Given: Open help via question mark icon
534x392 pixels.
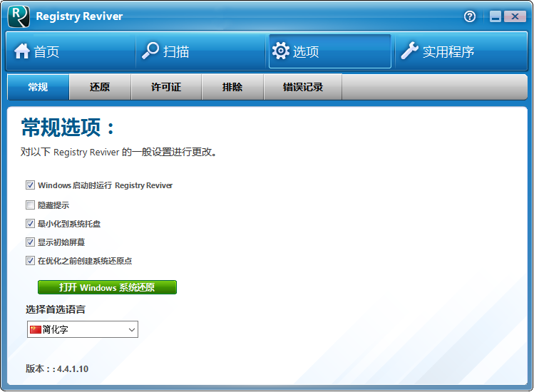Looking at the screenshot, I should click(x=470, y=16).
